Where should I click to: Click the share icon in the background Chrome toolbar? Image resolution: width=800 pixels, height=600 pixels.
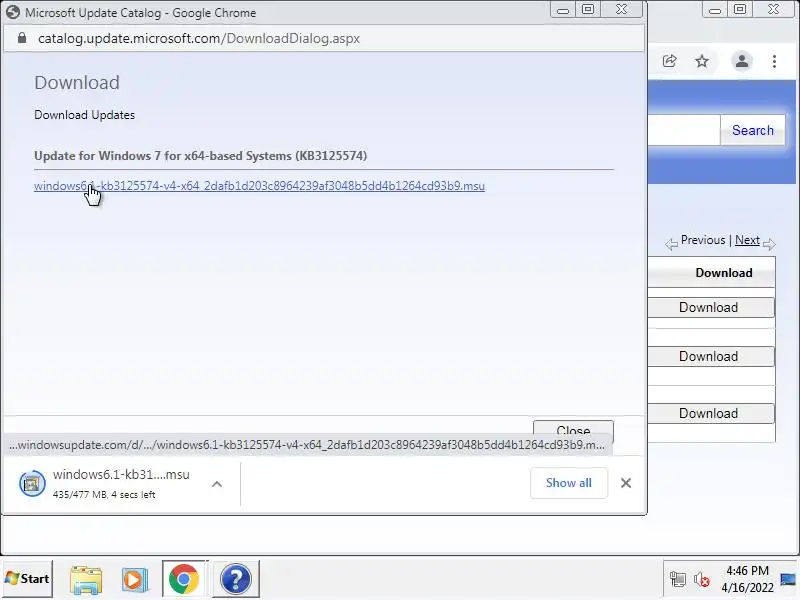click(669, 61)
